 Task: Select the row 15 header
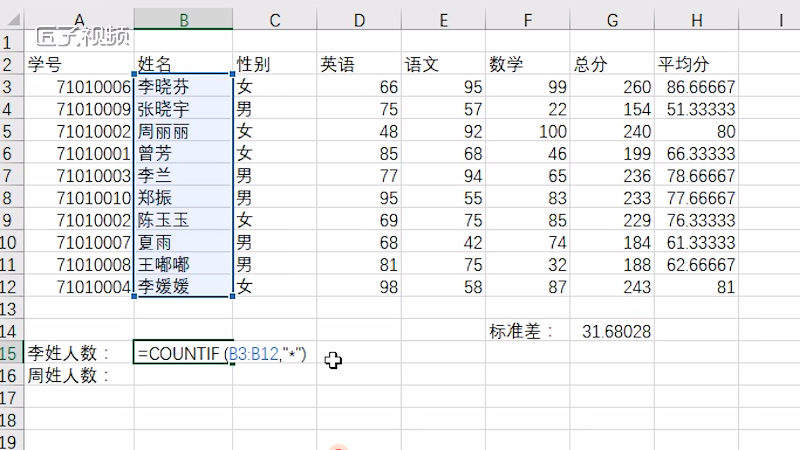pos(11,353)
